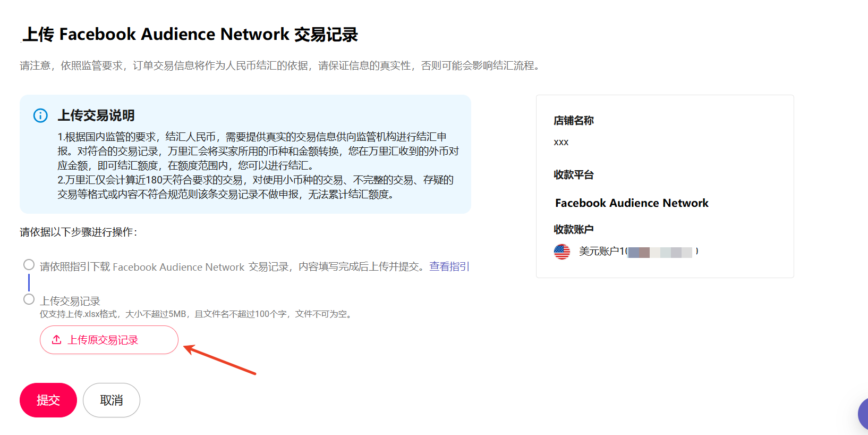This screenshot has width=868, height=435.
Task: Select the step circle beside 上传交易记录
Action: [x=29, y=299]
